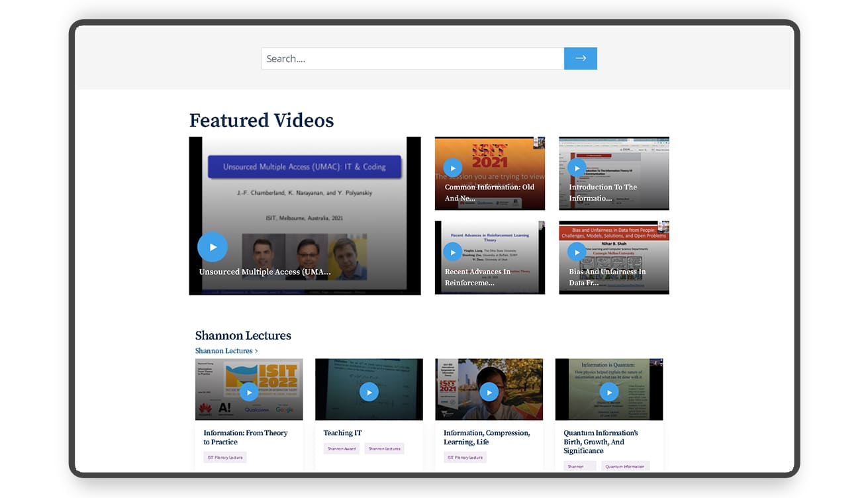Play the Information: From Theory to Practice lecture

point(249,392)
